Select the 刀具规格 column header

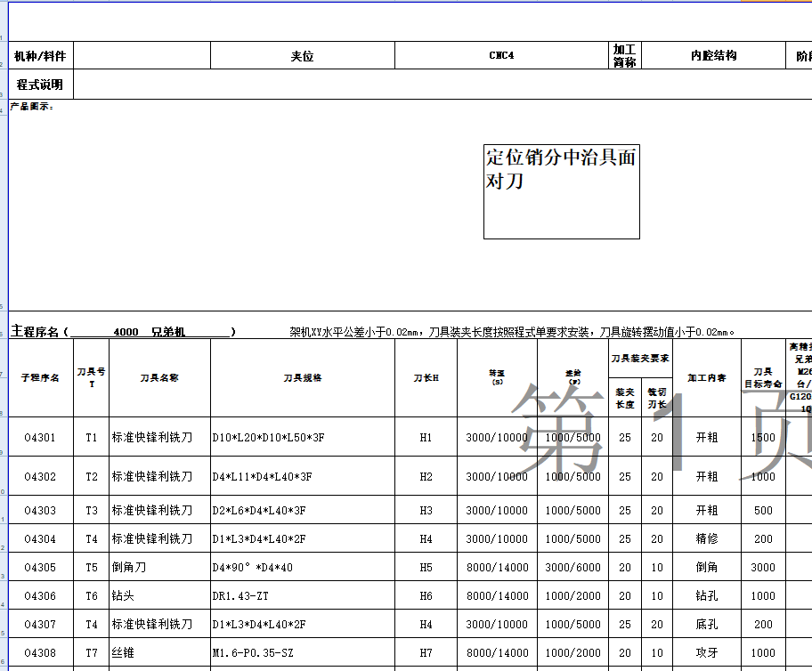303,378
